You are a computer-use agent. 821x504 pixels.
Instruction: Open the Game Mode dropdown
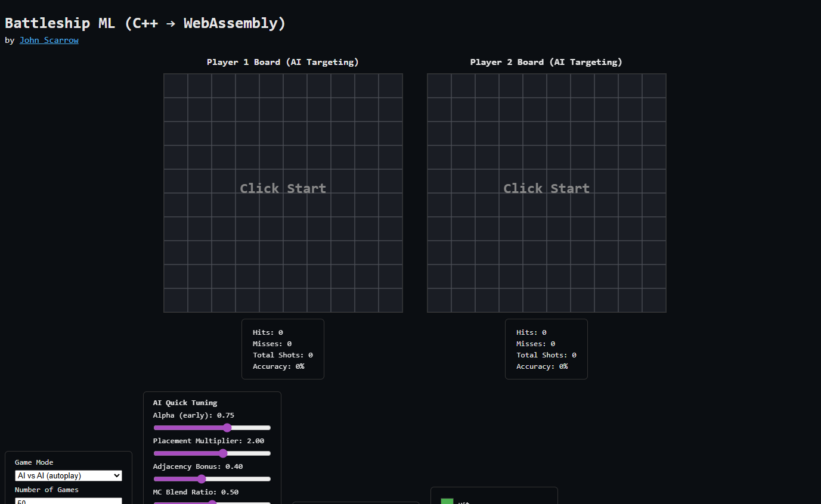[x=68, y=475]
